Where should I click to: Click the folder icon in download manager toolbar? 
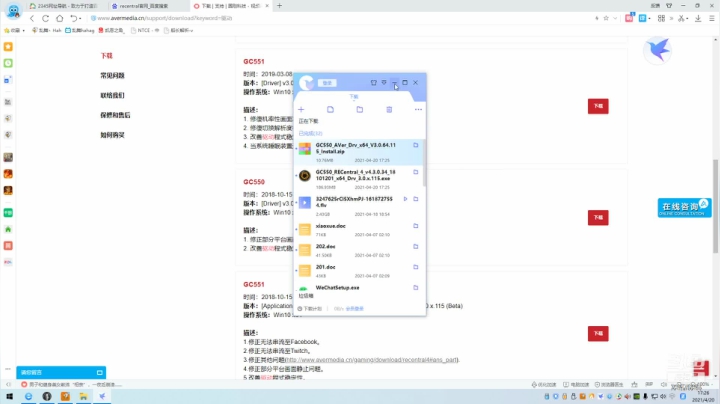pos(360,109)
